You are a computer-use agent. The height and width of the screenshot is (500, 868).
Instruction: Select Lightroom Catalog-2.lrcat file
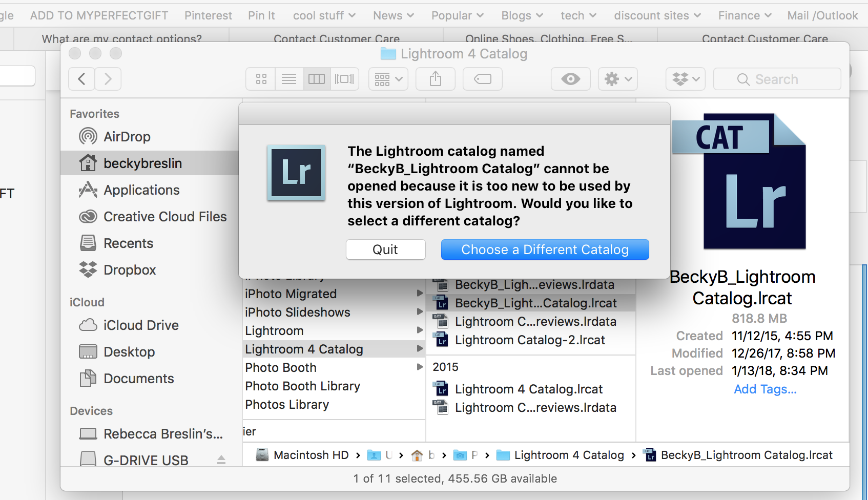tap(531, 340)
